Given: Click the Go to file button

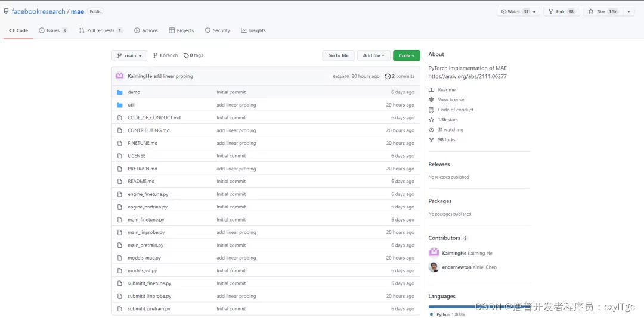Looking at the screenshot, I should point(339,55).
